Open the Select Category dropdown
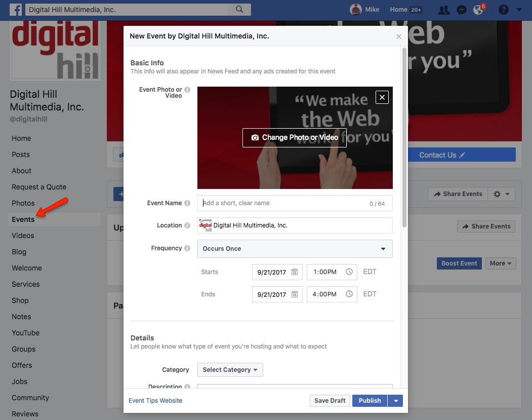This screenshot has width=532, height=420. [230, 369]
